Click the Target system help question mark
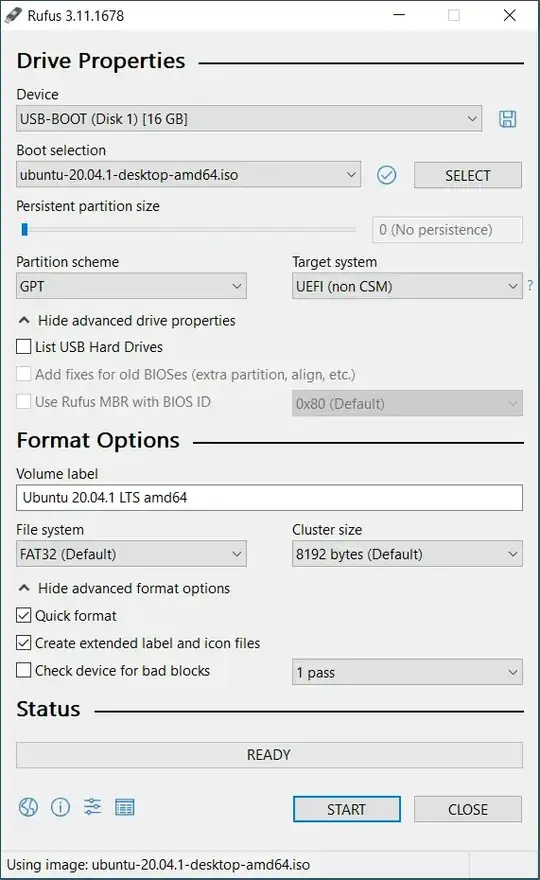This screenshot has height=880, width=540. (x=530, y=286)
